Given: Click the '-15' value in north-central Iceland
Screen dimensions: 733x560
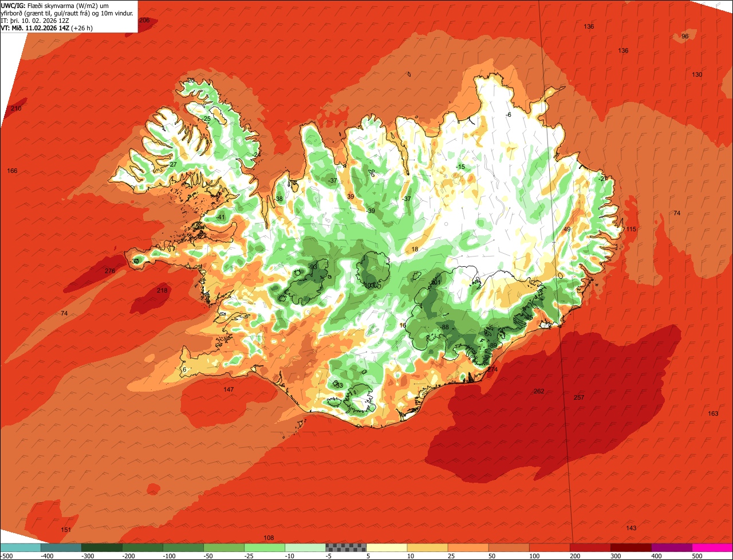Looking at the screenshot, I should [460, 167].
